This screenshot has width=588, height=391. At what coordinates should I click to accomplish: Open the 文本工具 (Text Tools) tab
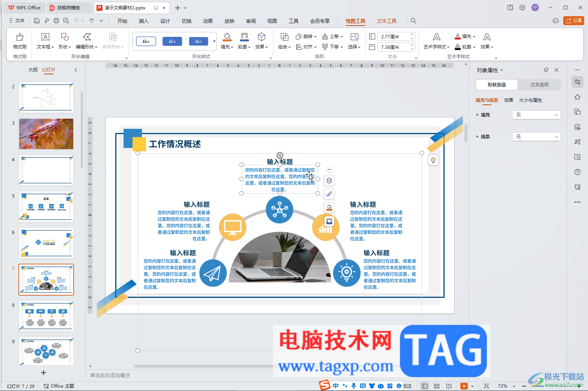[x=387, y=21]
